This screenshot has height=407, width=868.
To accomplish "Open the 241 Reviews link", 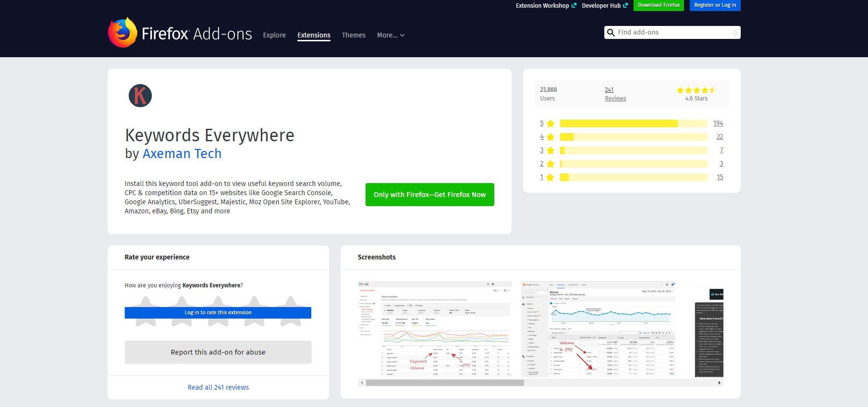I will pos(615,94).
